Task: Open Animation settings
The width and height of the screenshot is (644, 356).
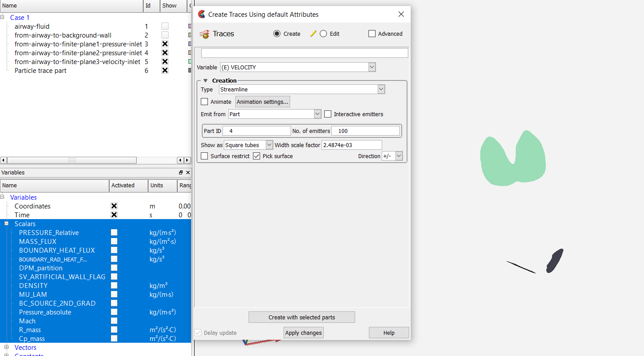Action: click(263, 102)
